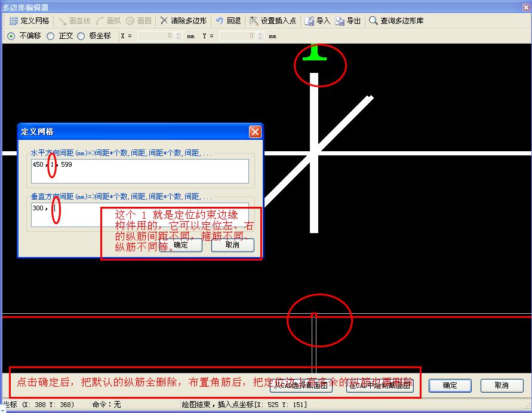Viewport: 532px width, 413px height.
Task: Click the Y offset input field
Action: point(238,36)
